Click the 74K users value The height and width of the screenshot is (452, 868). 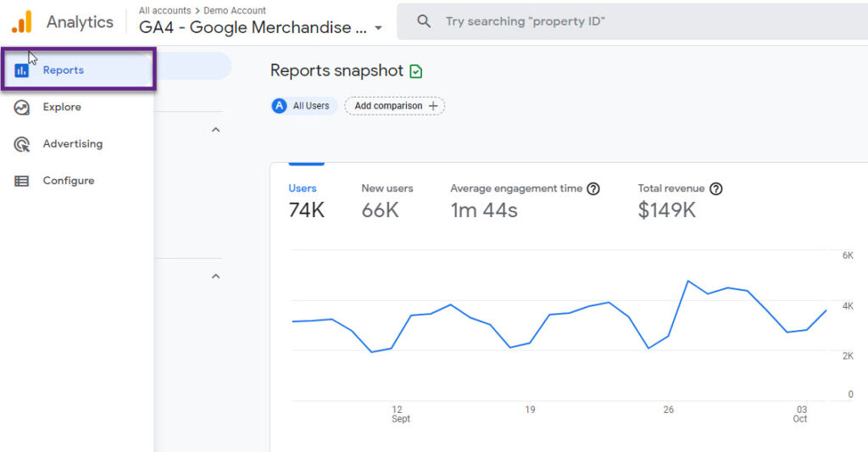pos(307,210)
